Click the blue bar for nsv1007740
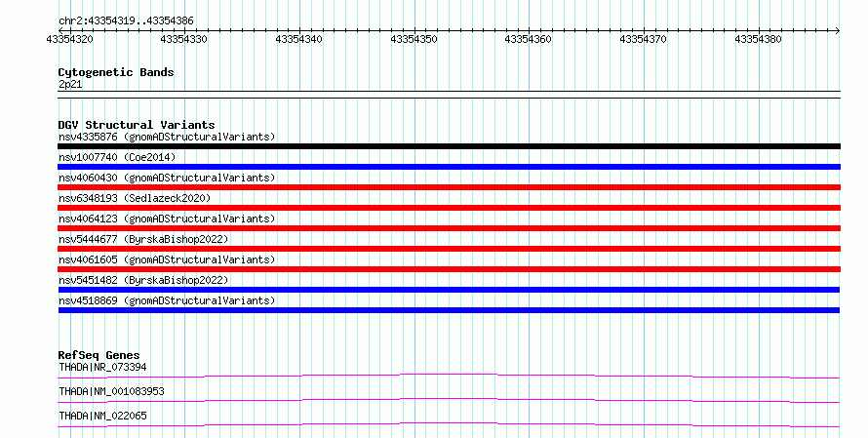The width and height of the screenshot is (868, 438). click(449, 167)
